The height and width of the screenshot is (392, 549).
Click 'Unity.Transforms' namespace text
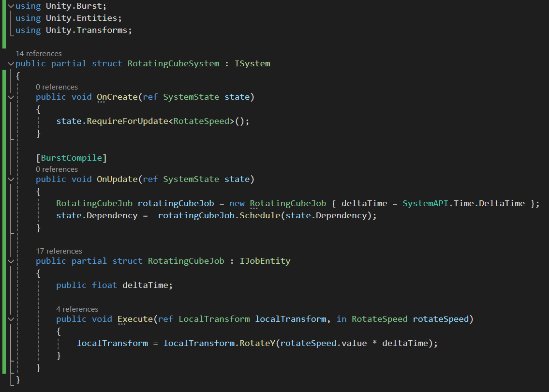(87, 30)
